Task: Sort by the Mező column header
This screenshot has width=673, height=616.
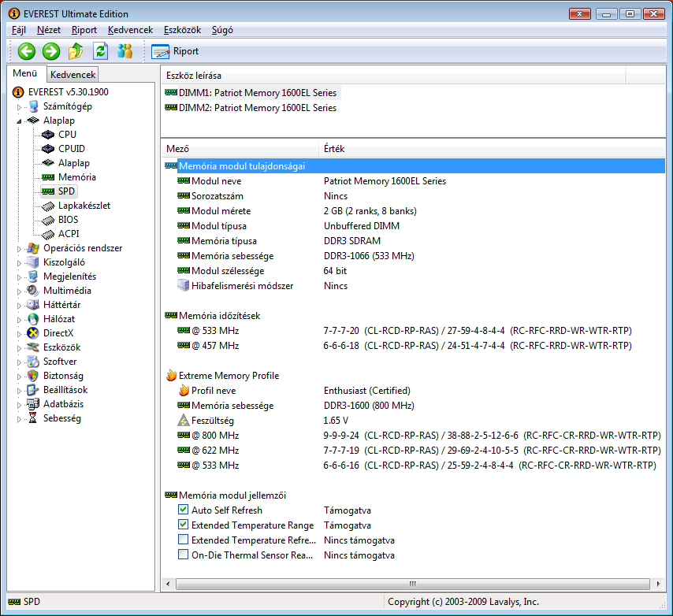Action: [240, 148]
